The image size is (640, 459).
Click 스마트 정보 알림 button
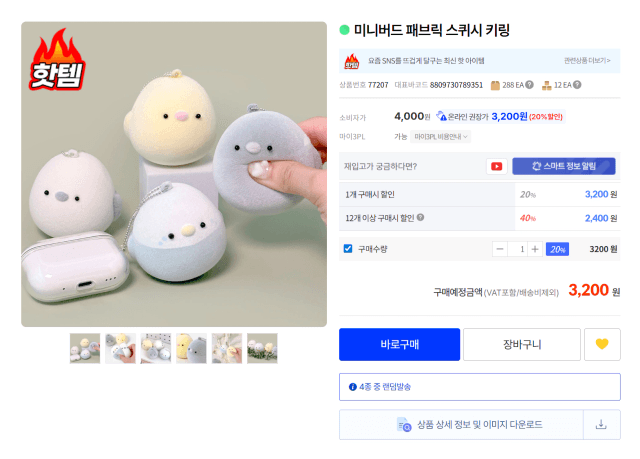(x=564, y=166)
